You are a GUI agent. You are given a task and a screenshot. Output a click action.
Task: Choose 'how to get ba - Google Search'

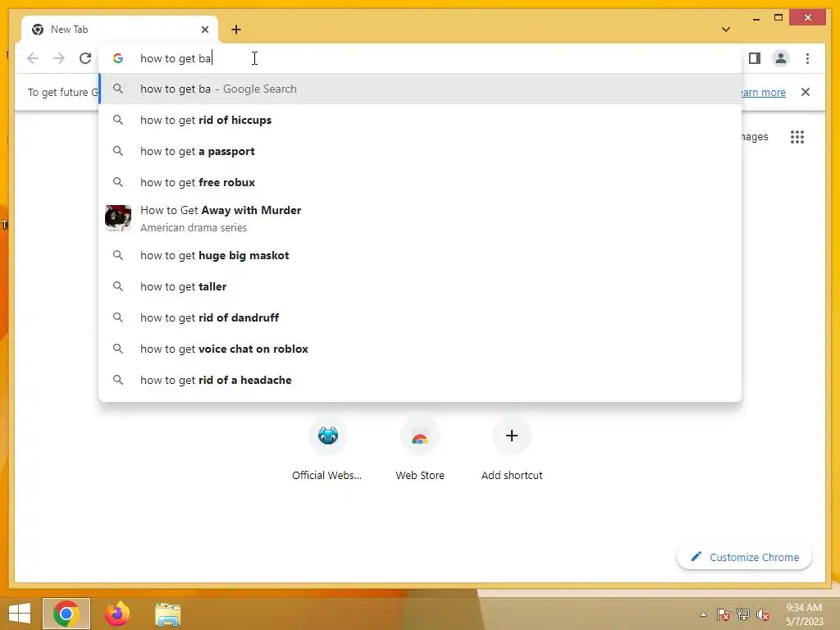pyautogui.click(x=421, y=89)
